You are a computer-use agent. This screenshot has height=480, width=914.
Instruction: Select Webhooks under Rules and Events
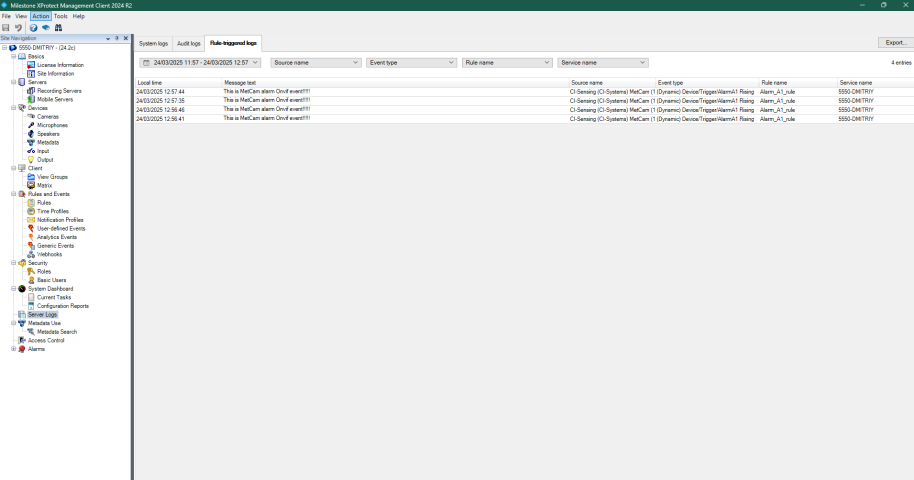click(x=49, y=254)
